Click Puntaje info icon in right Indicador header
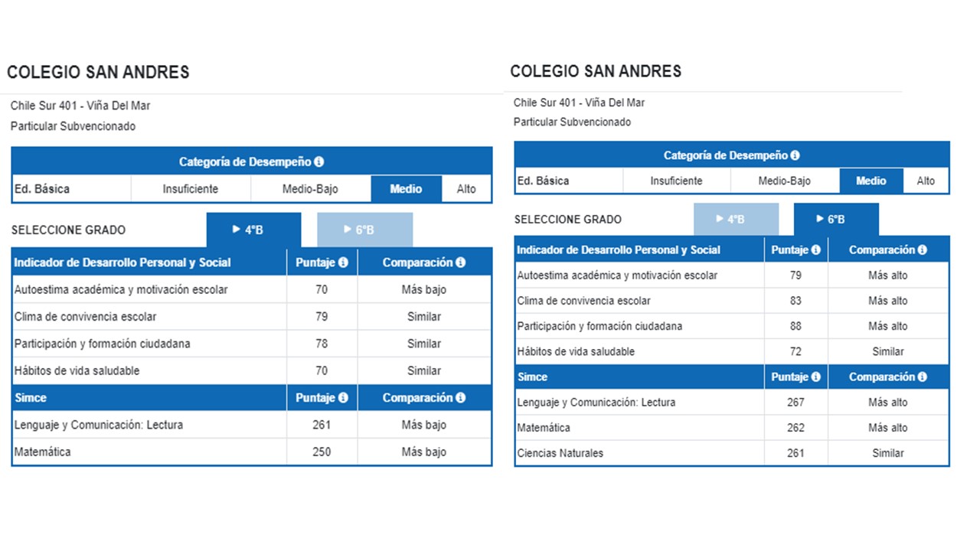Screen dimensions: 980x551 pyautogui.click(x=815, y=250)
